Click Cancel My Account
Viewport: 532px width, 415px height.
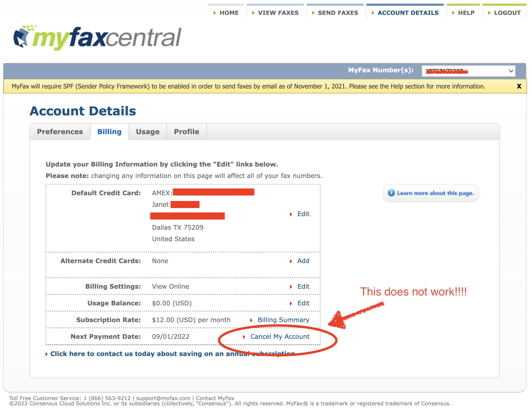point(280,337)
